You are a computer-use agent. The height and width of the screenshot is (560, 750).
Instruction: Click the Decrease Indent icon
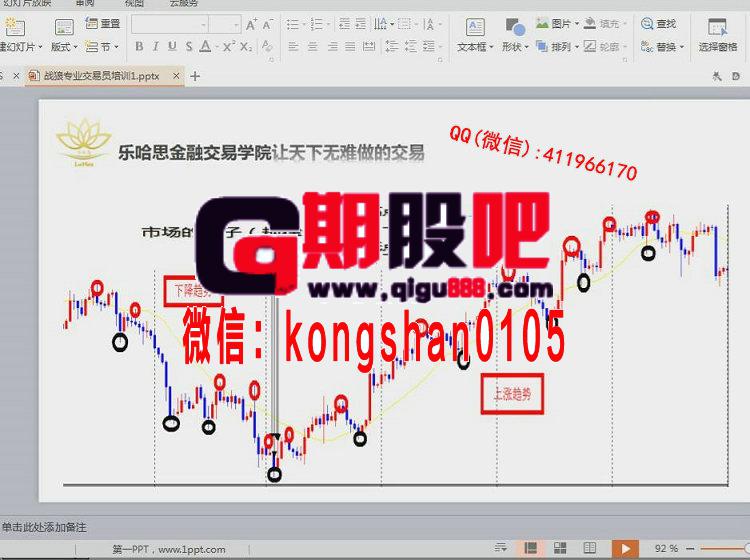tap(344, 24)
